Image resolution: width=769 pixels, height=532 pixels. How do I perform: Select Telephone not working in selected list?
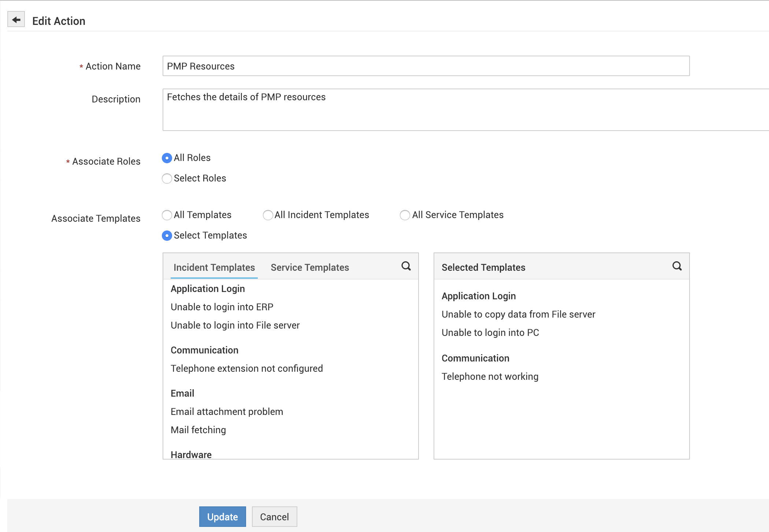click(x=490, y=376)
